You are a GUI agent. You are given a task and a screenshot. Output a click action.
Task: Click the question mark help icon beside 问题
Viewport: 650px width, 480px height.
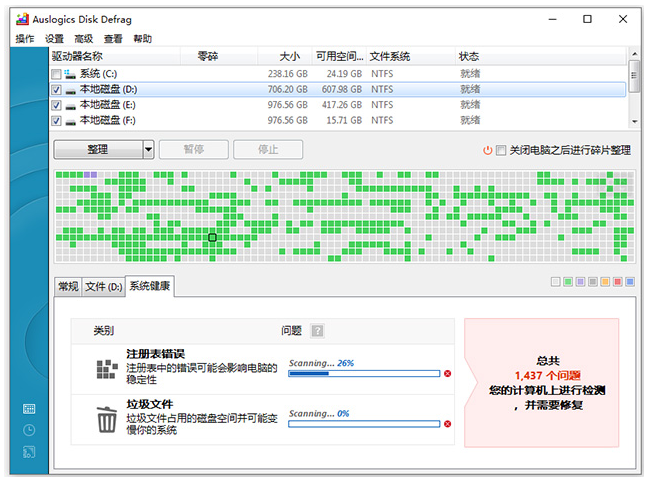(318, 331)
